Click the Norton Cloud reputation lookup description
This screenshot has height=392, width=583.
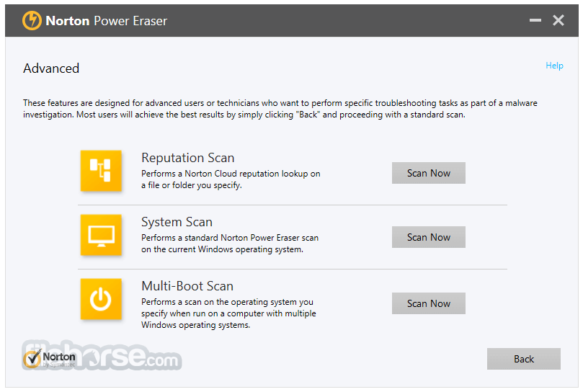(x=231, y=179)
